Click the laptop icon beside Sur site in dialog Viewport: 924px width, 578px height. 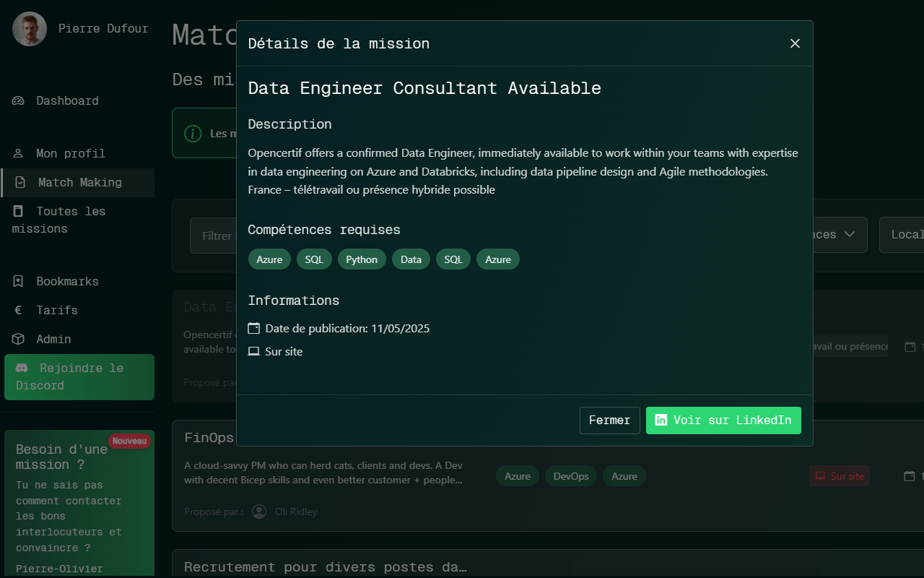pos(253,351)
